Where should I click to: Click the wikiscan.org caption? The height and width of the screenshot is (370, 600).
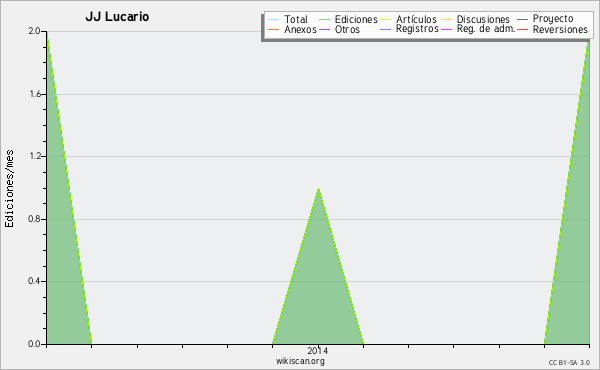(x=300, y=361)
